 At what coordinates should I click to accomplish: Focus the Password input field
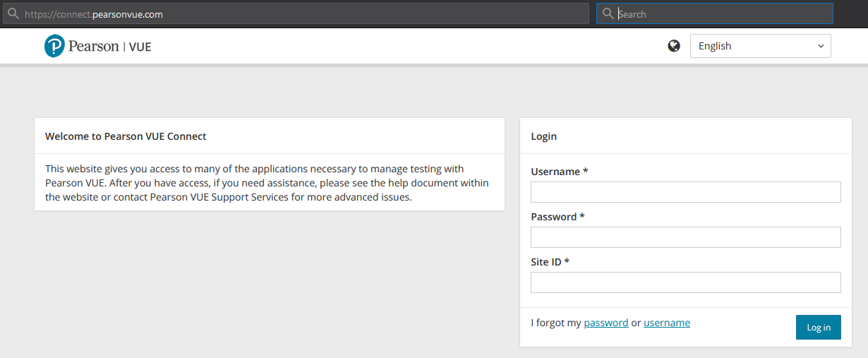coord(686,237)
